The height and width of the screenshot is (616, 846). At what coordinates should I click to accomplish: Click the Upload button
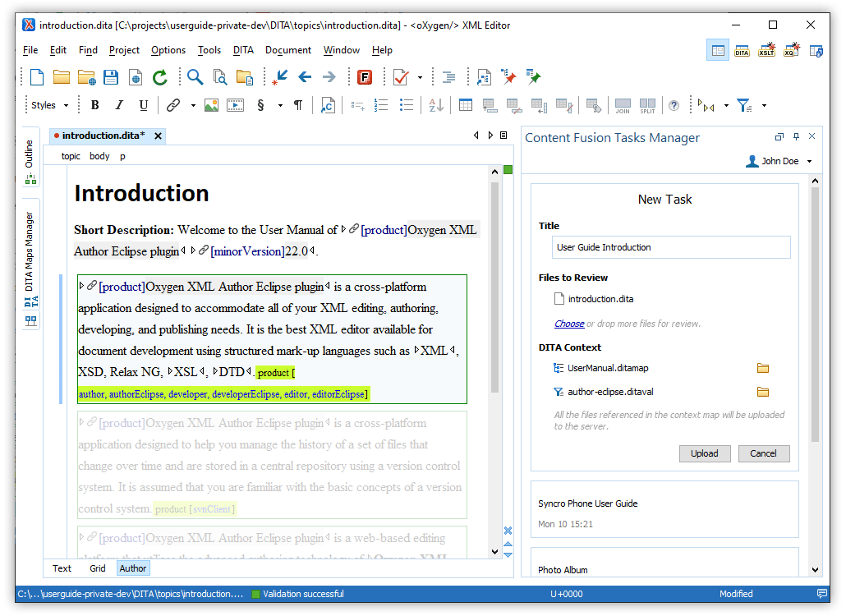[x=705, y=453]
